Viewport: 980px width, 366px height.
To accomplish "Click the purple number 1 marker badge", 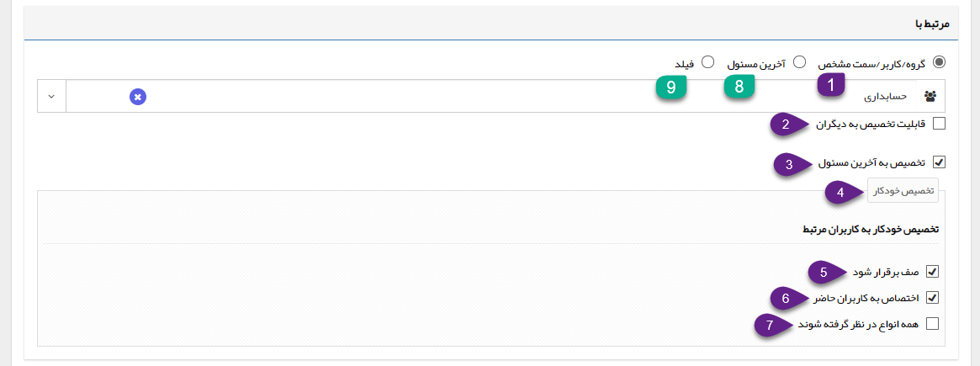I will pyautogui.click(x=830, y=87).
